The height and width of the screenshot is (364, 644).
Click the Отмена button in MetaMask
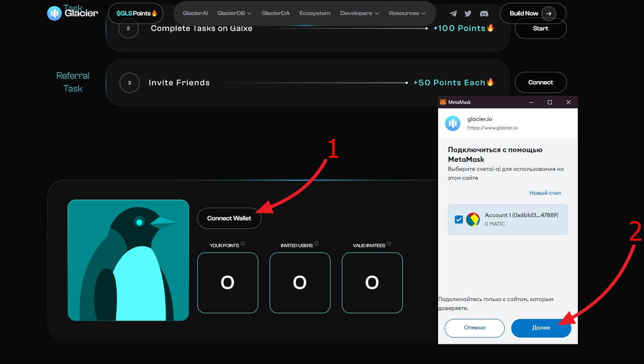click(474, 328)
